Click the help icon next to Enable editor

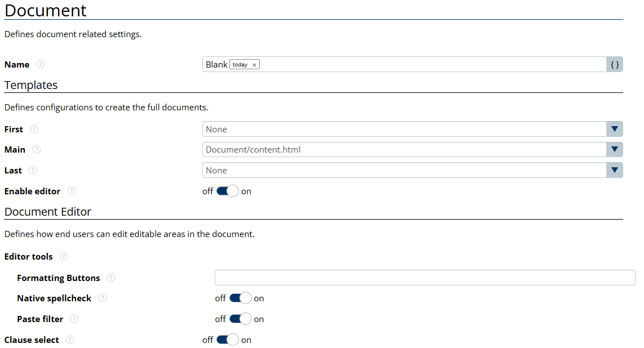click(71, 191)
